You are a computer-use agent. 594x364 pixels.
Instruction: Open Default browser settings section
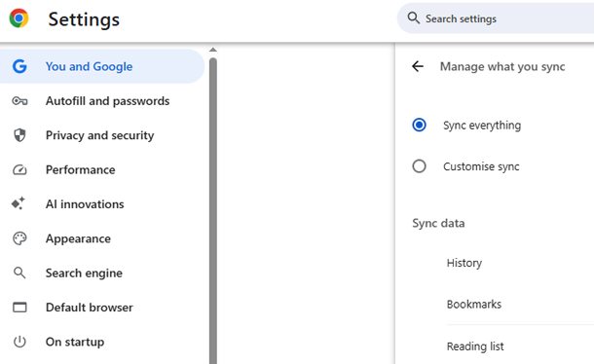coord(102,308)
